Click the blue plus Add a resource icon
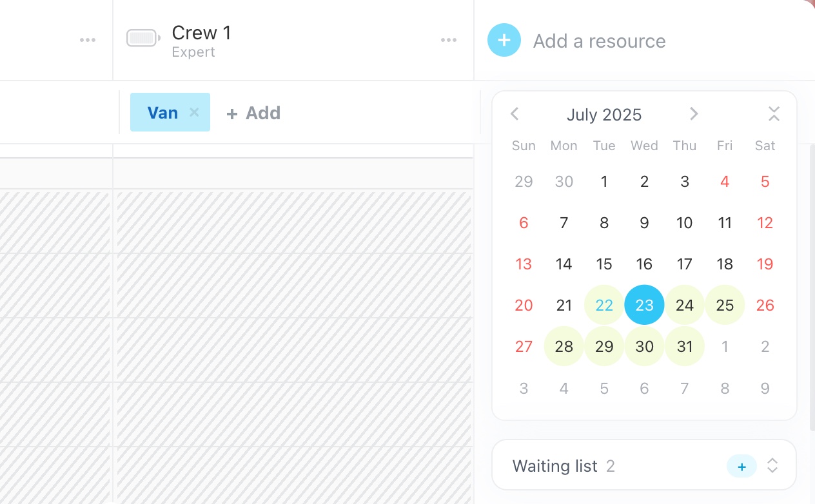815x504 pixels. pos(504,40)
